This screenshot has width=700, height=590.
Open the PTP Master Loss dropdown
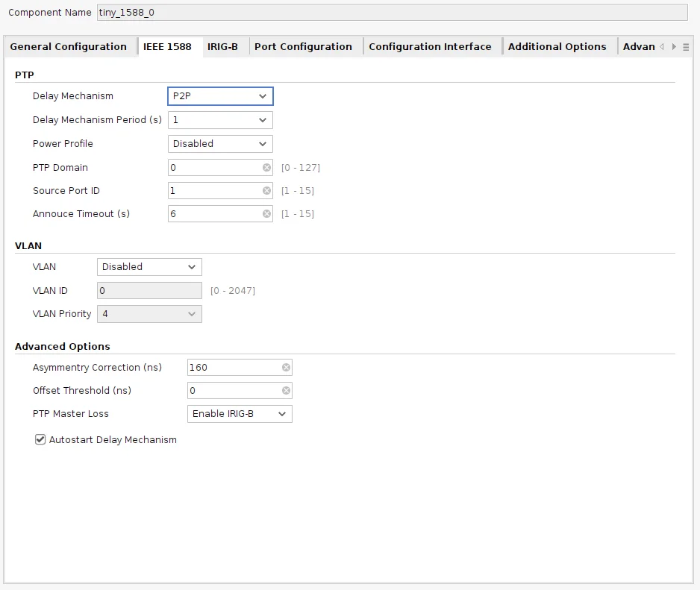239,414
